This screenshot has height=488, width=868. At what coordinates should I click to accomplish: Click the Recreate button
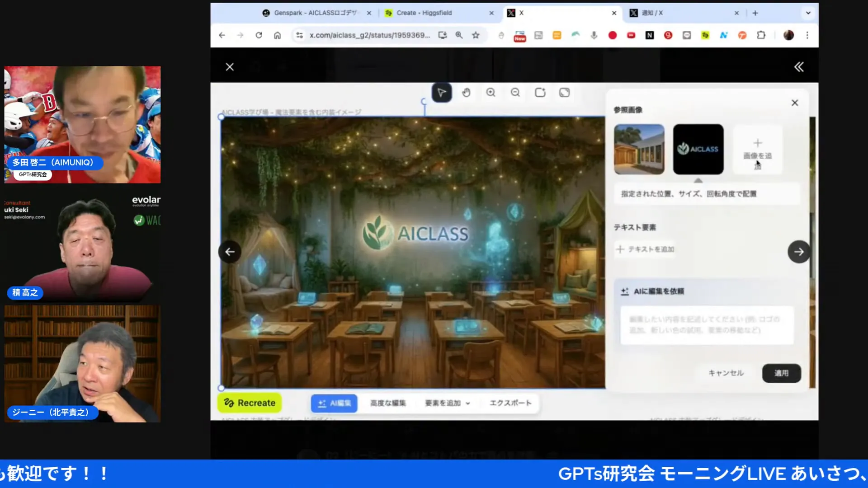(250, 403)
